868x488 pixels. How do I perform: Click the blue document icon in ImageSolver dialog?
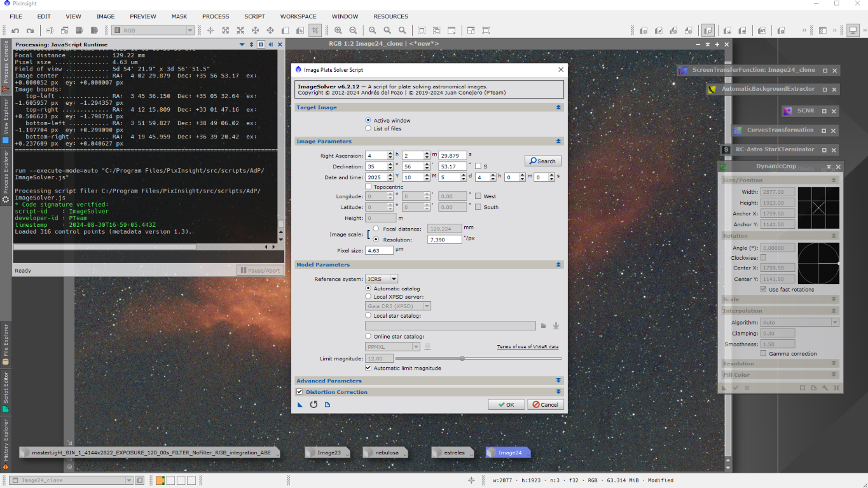[x=327, y=405]
